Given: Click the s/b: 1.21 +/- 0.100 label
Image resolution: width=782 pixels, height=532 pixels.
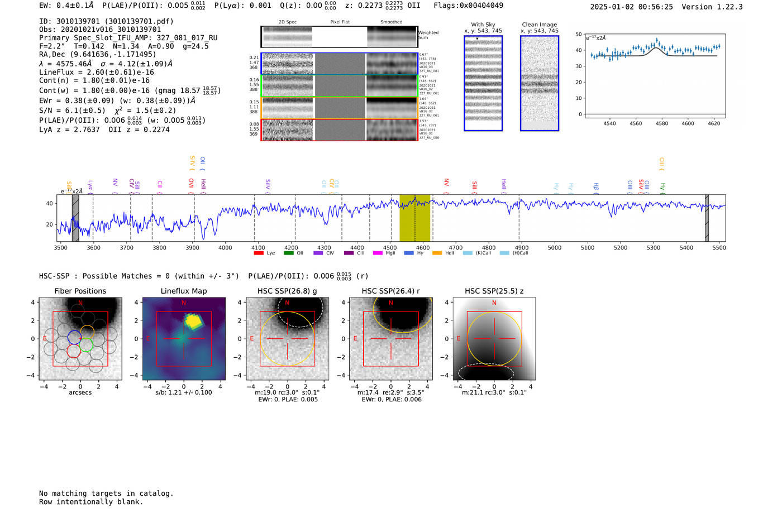Looking at the screenshot, I should click(184, 392).
